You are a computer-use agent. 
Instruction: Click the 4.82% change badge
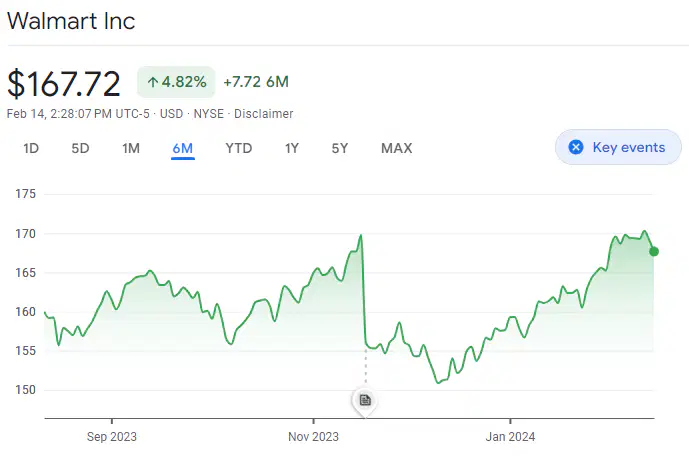(x=176, y=82)
